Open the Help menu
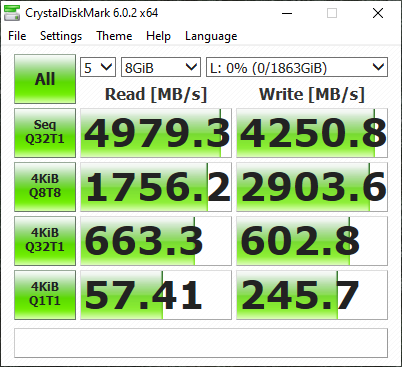 pyautogui.click(x=158, y=36)
